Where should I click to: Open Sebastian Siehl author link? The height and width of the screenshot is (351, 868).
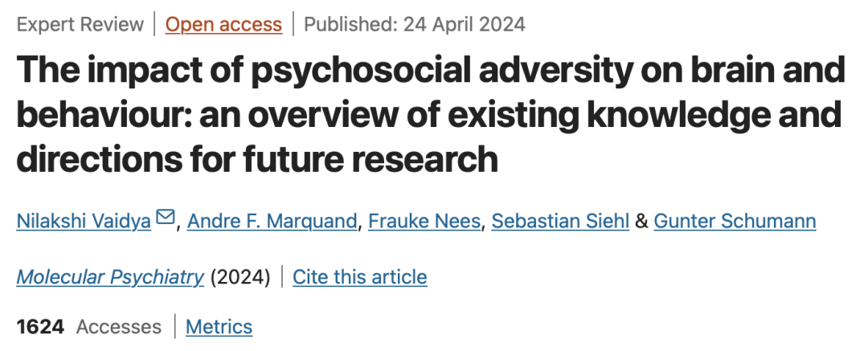click(x=560, y=222)
